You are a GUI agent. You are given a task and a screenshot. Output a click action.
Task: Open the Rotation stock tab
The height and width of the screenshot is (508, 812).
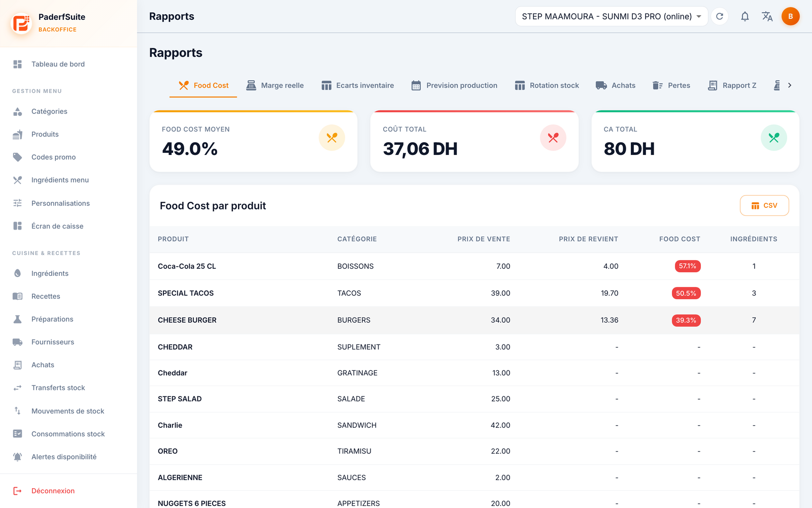[x=547, y=85]
